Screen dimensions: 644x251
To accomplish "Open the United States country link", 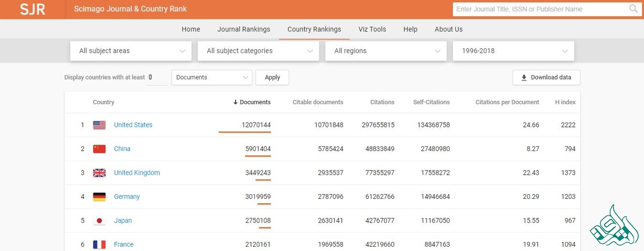I will pyautogui.click(x=133, y=125).
